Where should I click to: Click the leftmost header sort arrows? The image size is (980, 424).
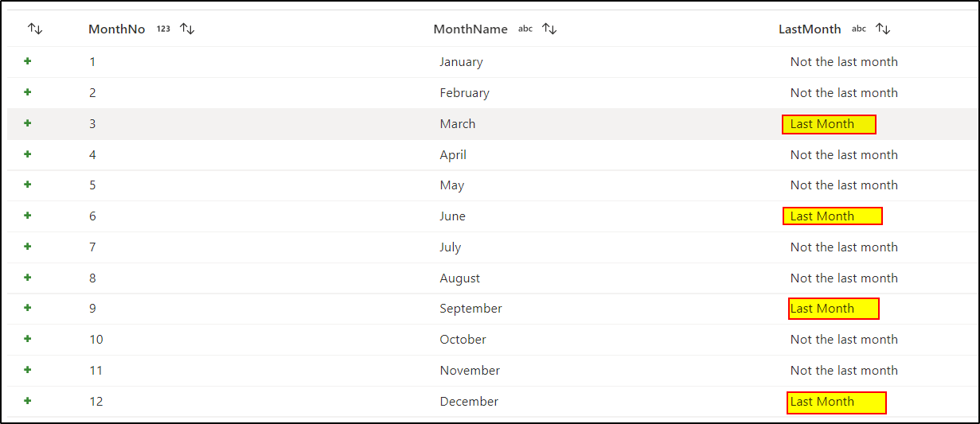35,29
